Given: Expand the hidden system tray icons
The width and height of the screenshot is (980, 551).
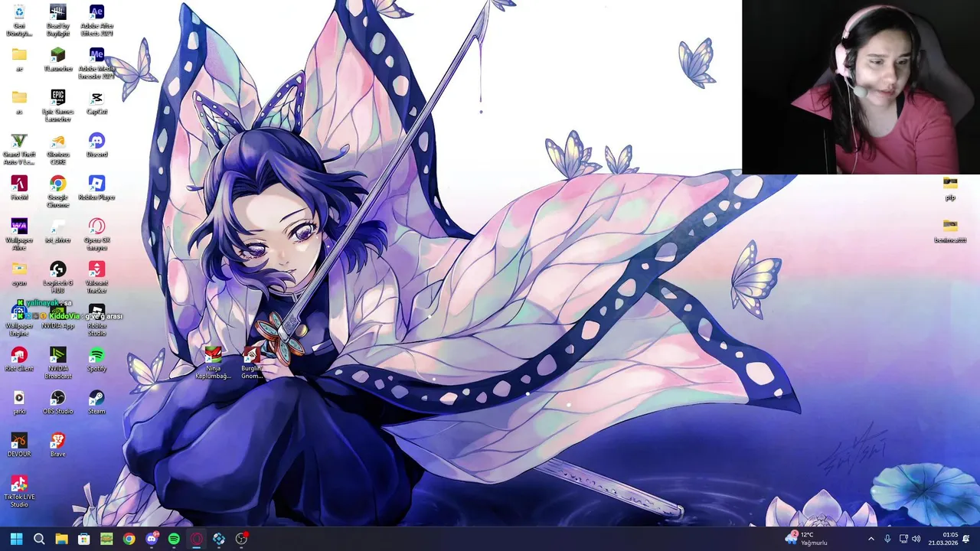Looking at the screenshot, I should pyautogui.click(x=871, y=539).
